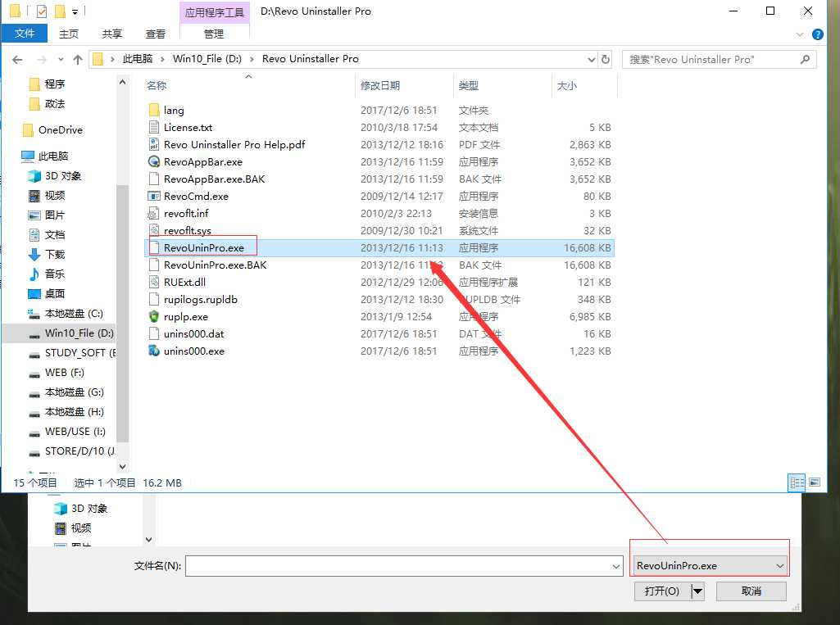Click the navigation pane scrollbar up arrow

tap(123, 82)
